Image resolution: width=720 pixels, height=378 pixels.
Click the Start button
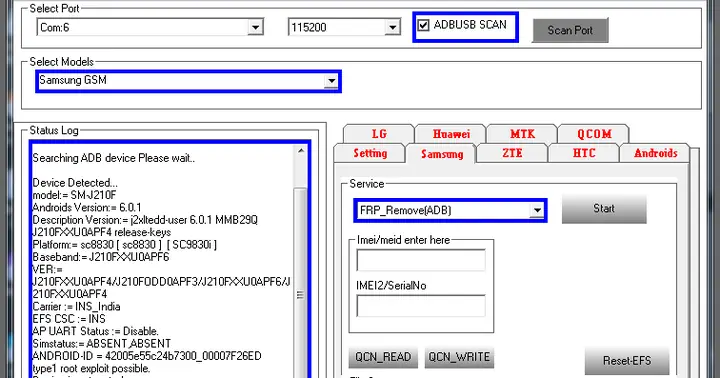coord(604,209)
